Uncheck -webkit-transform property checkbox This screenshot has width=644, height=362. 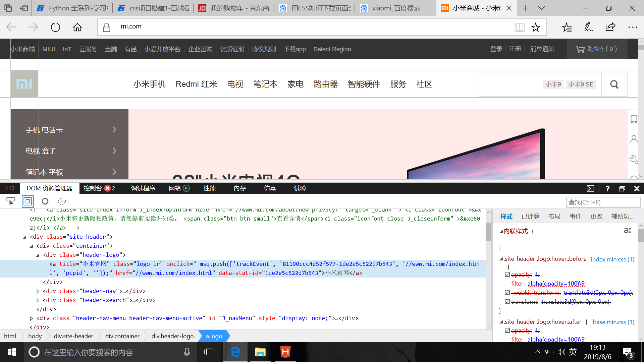tap(507, 293)
